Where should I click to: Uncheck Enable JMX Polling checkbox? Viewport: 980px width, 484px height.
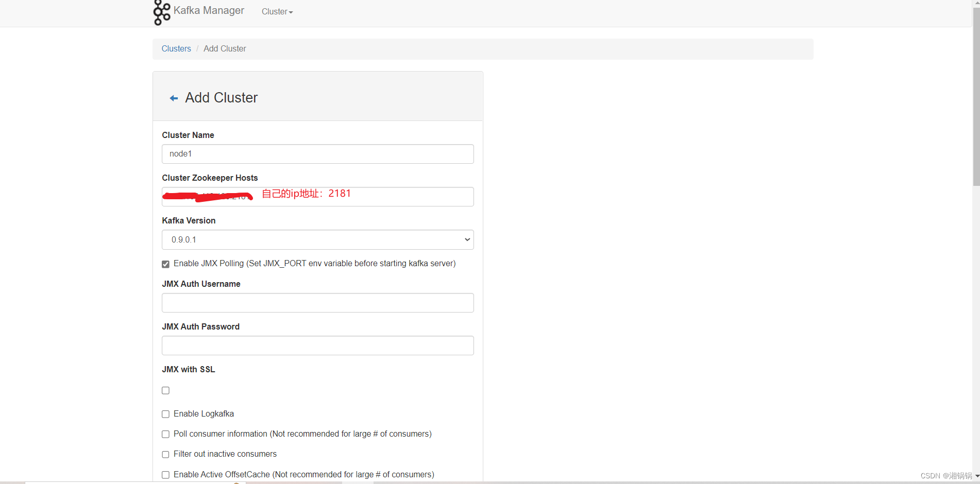[165, 264]
